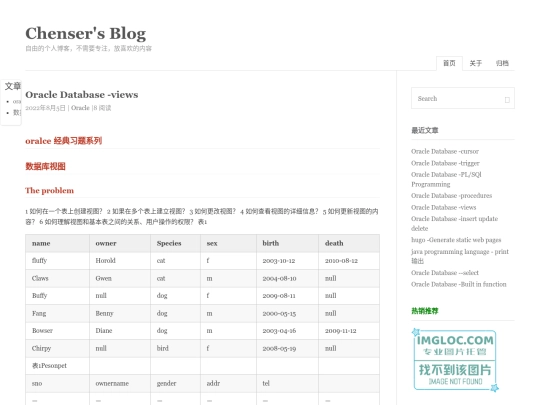Click the 文章 floating panel heading
The image size is (540, 405).
point(13,86)
